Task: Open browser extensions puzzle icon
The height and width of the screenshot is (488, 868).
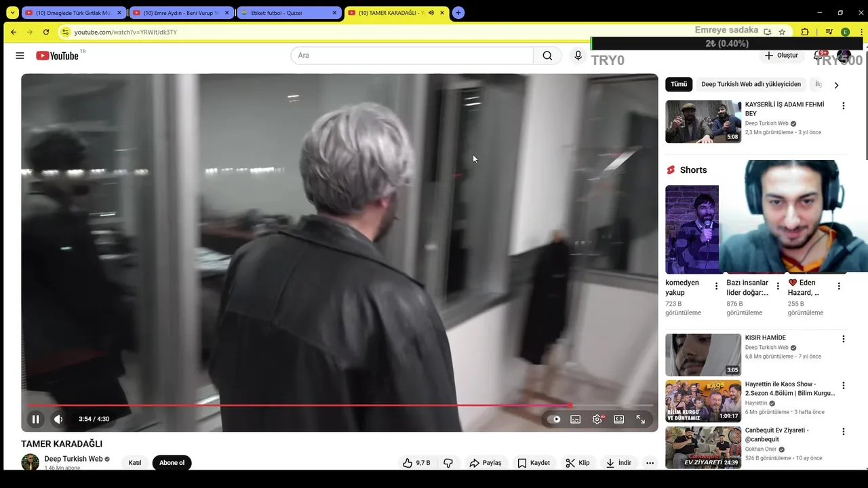Action: (x=805, y=32)
